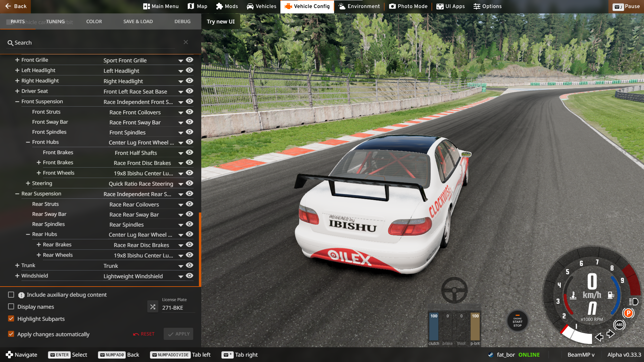Click the left turn signal arrow
The height and width of the screenshot is (362, 644).
[x=599, y=337]
